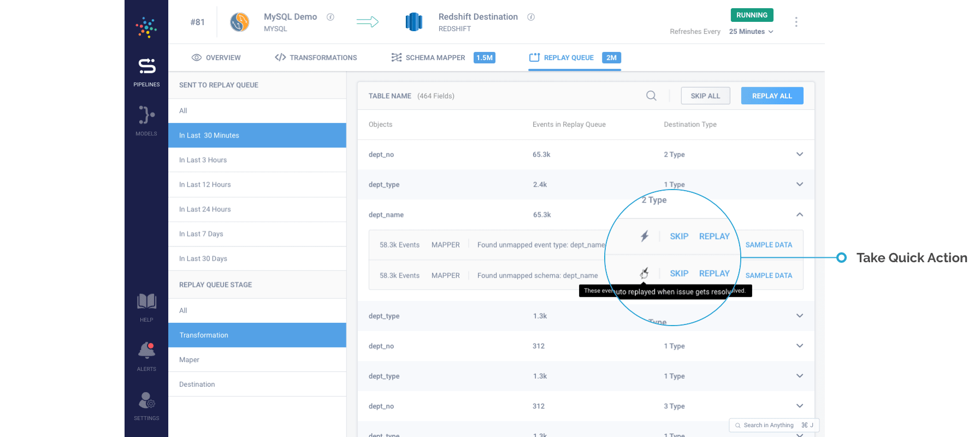
Task: Open the three-dot pipeline options menu
Action: [796, 22]
